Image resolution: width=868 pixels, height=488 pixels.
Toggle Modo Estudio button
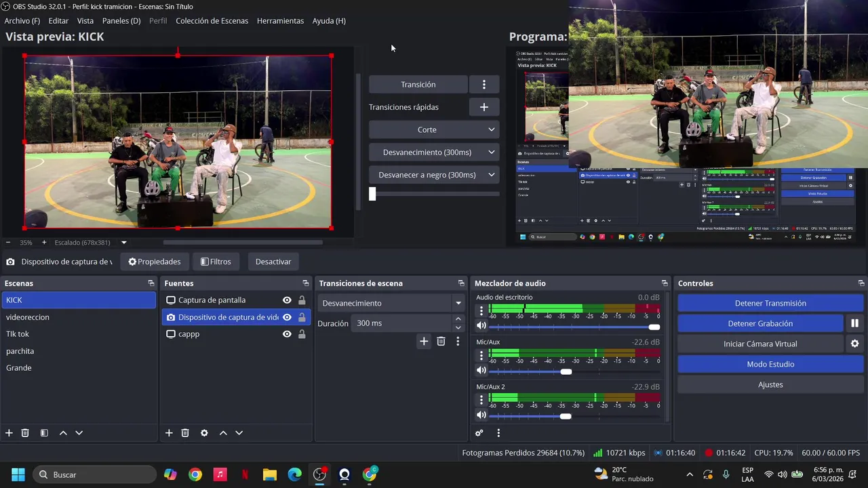point(770,364)
